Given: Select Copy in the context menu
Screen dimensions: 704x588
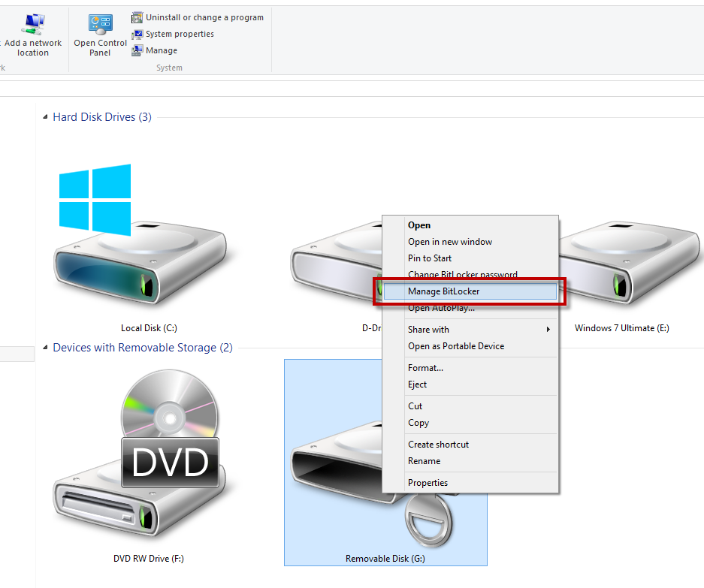Looking at the screenshot, I should click(470, 423).
